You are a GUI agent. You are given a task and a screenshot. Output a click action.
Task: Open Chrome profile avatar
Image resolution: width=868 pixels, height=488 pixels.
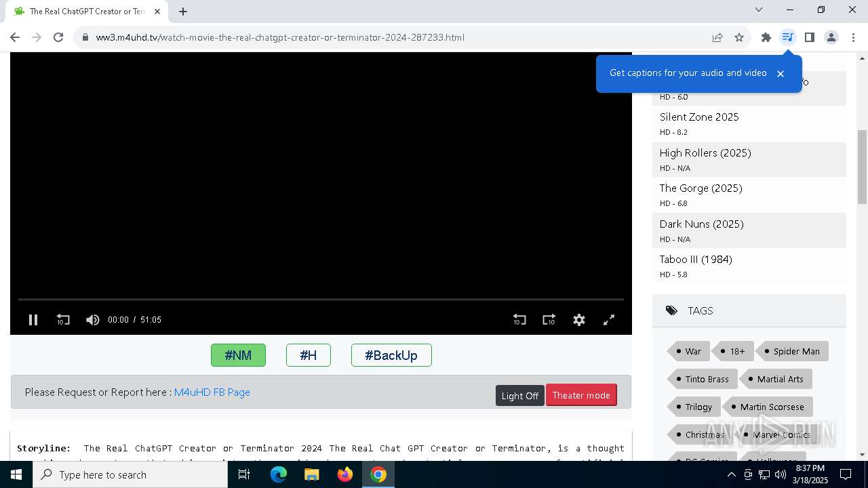click(831, 37)
